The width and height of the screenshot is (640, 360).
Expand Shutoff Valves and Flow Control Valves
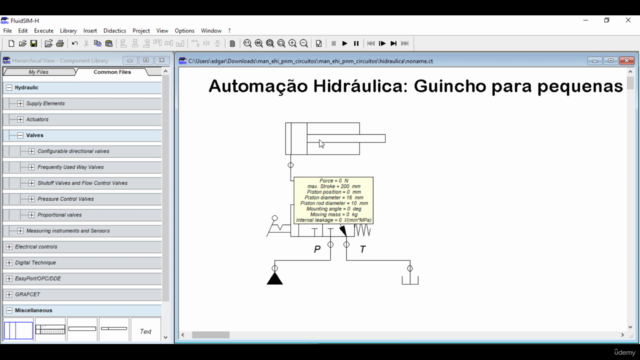coord(31,183)
